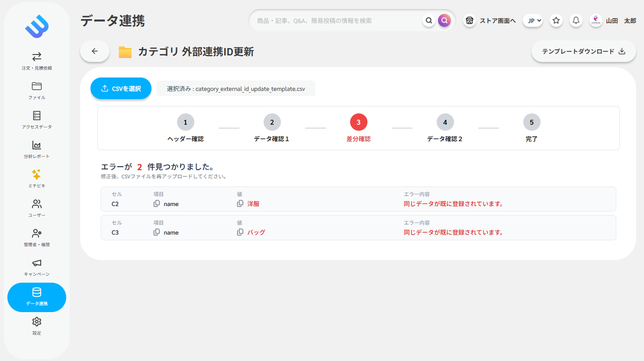Select step 4 データ確認2
The image size is (644, 361).
[x=445, y=122]
